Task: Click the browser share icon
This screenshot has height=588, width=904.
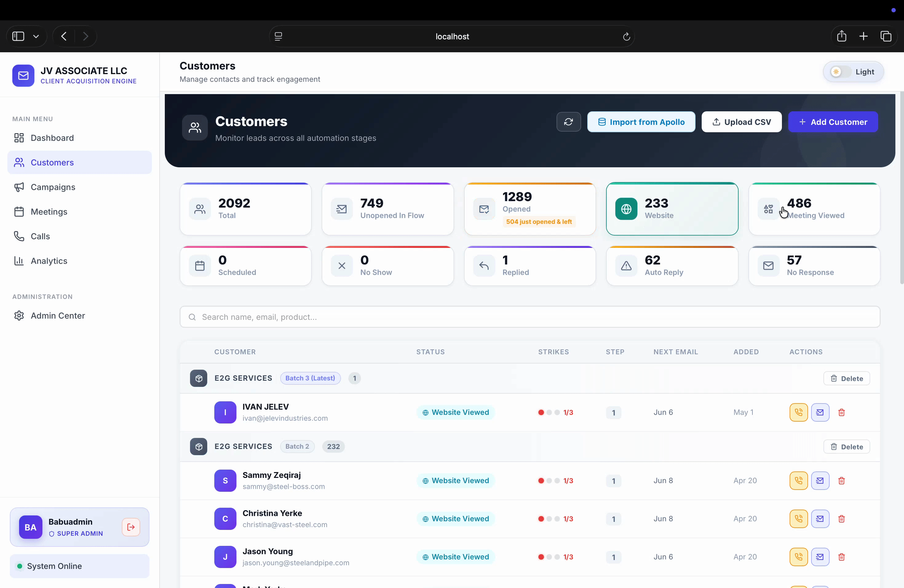Action: [841, 36]
